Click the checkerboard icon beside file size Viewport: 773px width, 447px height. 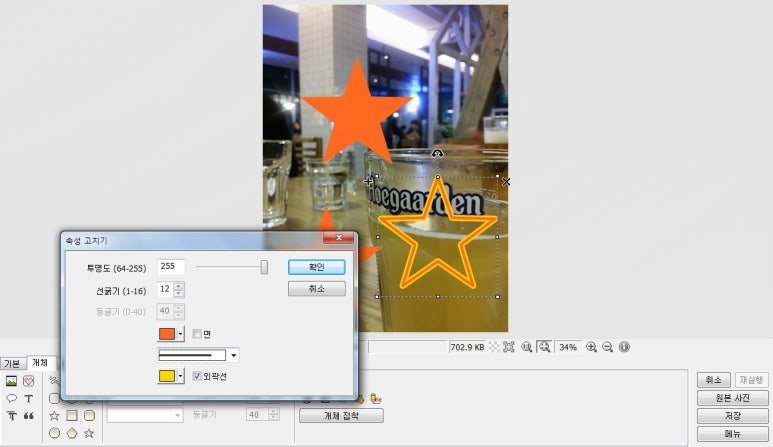(494, 347)
